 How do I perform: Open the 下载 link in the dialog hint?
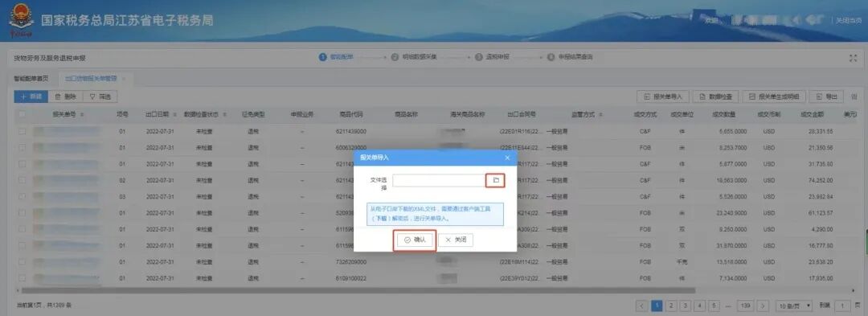pyautogui.click(x=382, y=218)
